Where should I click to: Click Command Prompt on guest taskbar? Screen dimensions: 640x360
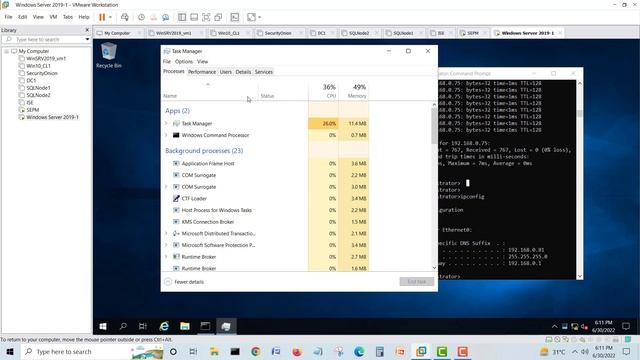click(x=205, y=326)
